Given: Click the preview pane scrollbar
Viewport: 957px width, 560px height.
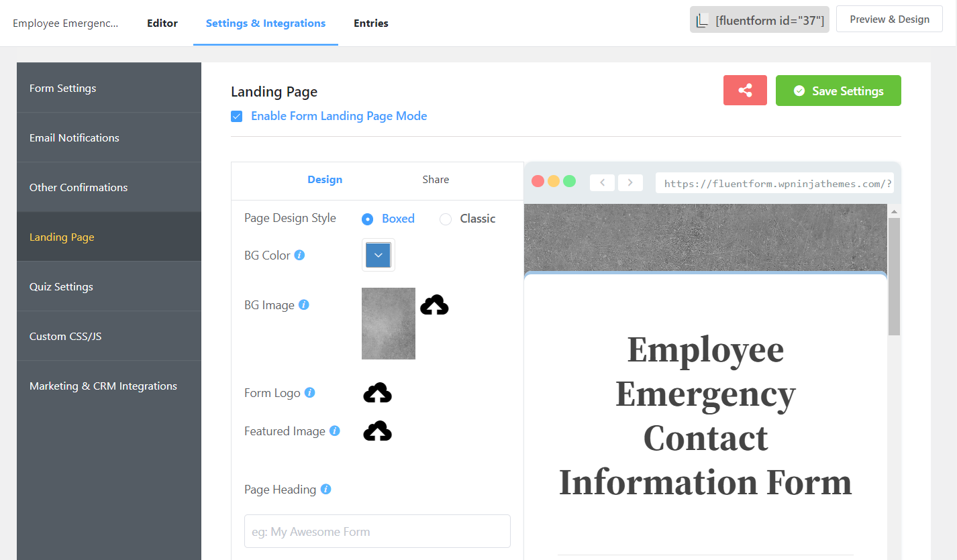Looking at the screenshot, I should coord(894,275).
